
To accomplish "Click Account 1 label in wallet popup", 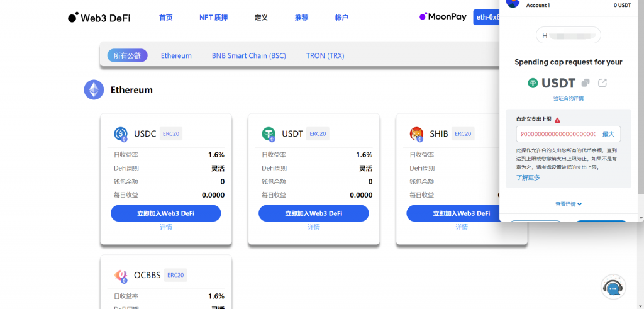I will (538, 5).
